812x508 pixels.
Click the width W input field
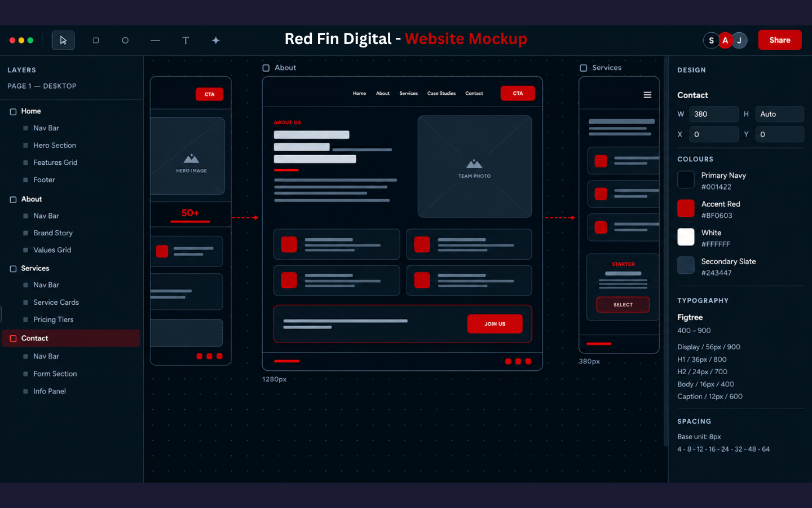pyautogui.click(x=714, y=114)
